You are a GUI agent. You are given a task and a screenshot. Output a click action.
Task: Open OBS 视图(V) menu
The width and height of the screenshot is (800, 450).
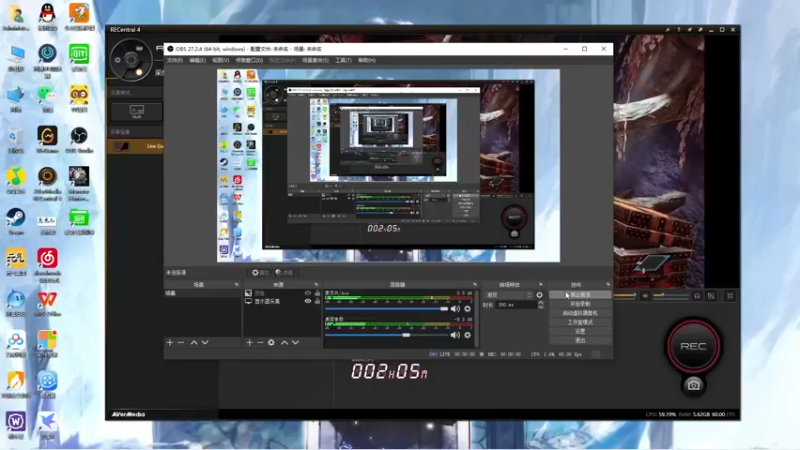pyautogui.click(x=220, y=60)
